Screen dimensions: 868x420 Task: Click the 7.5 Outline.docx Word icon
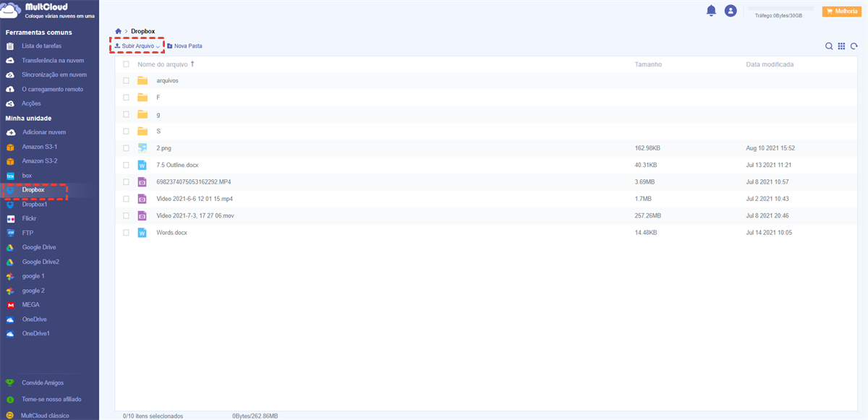(x=142, y=165)
